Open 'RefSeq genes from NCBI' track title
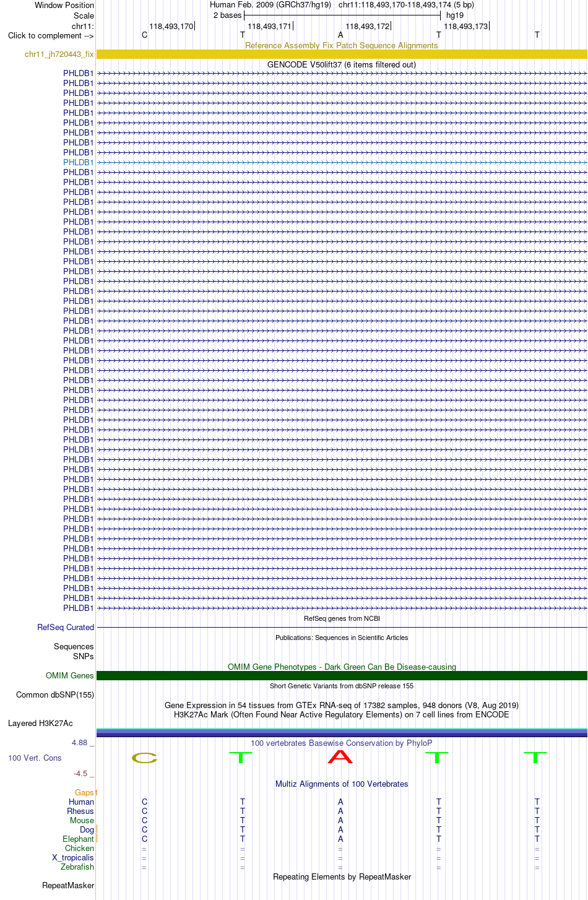The width and height of the screenshot is (588, 900). (342, 618)
